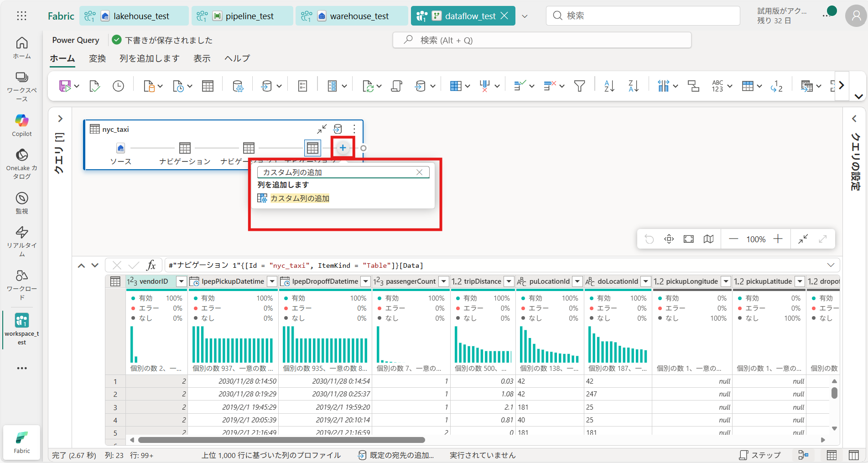Expand the queries pane on left
This screenshot has width=868, height=463.
(x=60, y=119)
